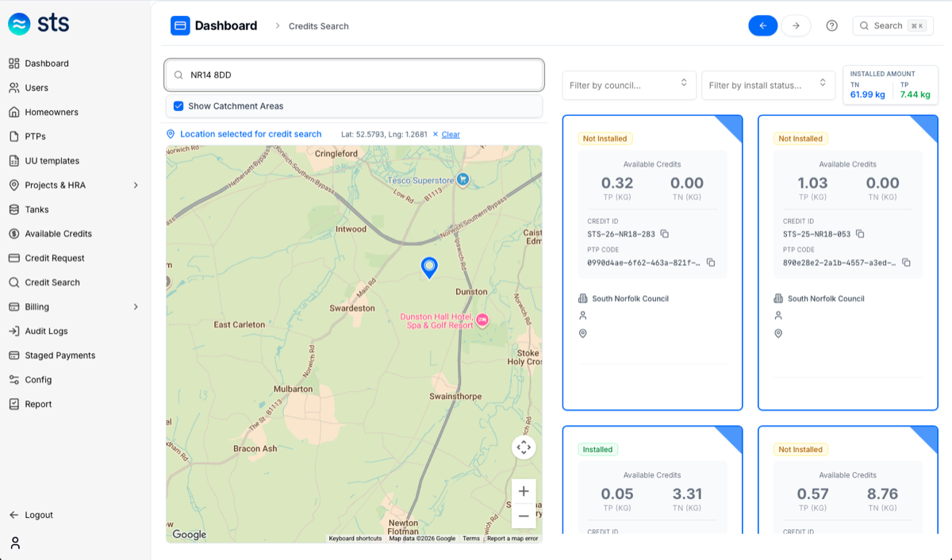952x560 pixels.
Task: Zoom out on the map
Action: click(x=524, y=516)
